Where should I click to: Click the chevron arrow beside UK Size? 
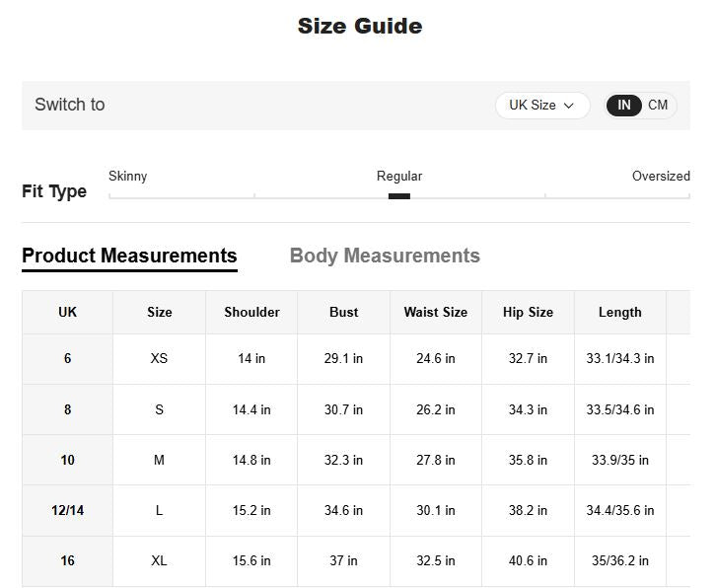pos(569,106)
